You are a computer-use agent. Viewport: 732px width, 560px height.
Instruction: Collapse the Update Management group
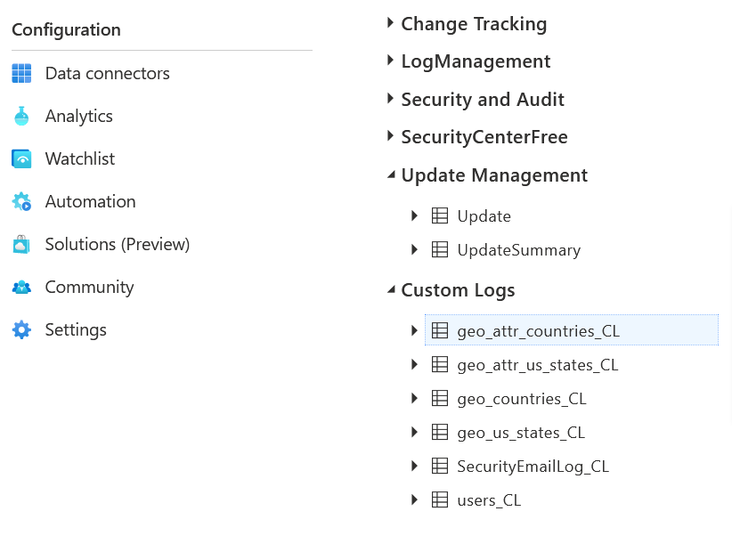click(x=391, y=174)
